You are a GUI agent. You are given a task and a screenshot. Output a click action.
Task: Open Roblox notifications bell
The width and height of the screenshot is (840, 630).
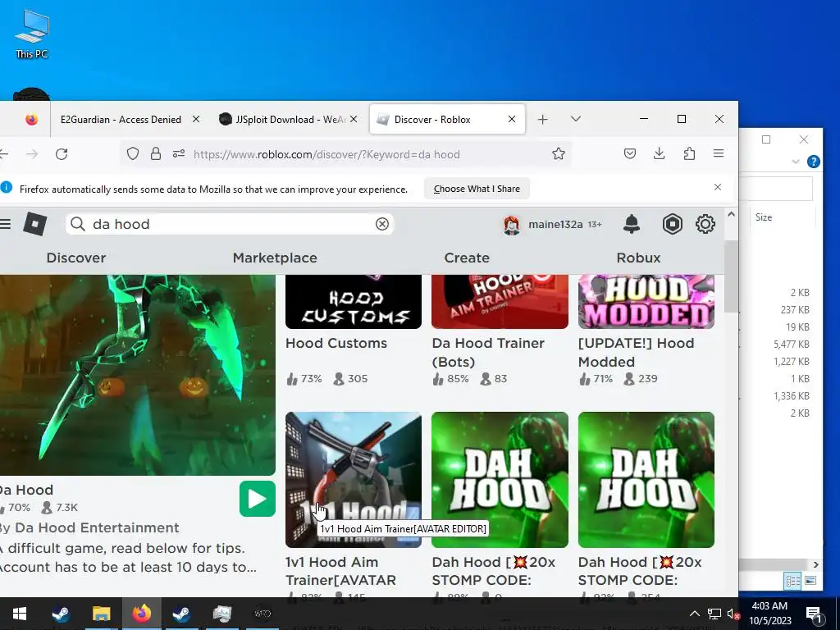(632, 224)
